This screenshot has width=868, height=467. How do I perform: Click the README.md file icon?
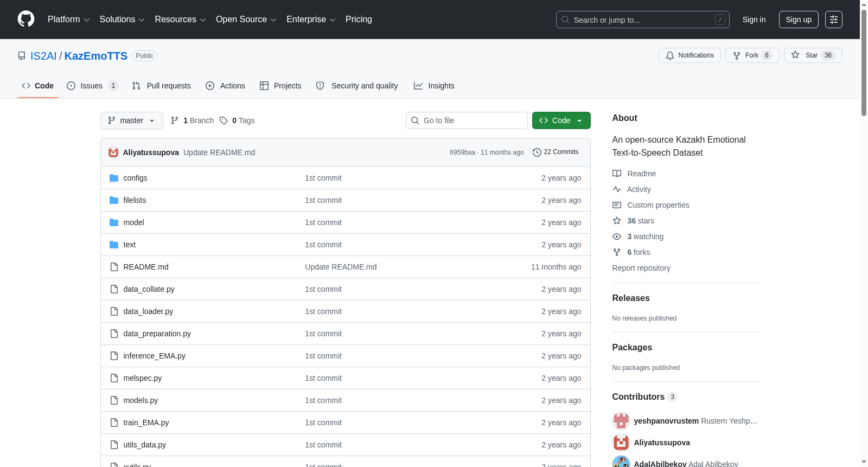click(114, 267)
